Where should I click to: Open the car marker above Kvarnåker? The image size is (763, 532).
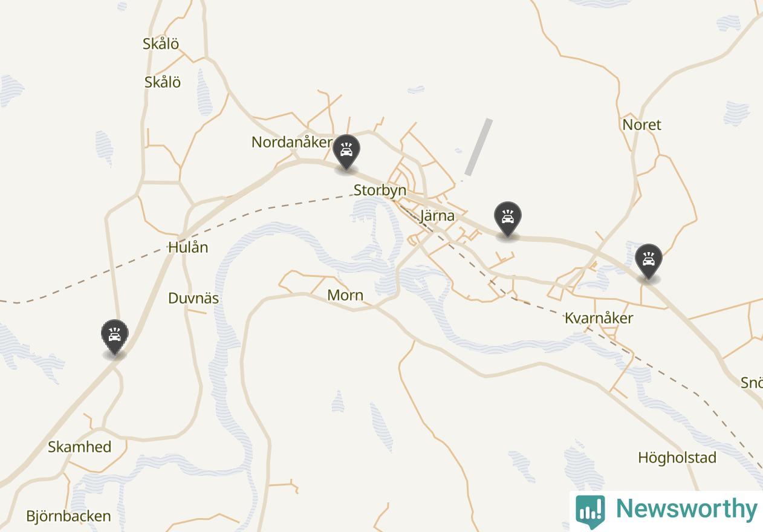[648, 261]
